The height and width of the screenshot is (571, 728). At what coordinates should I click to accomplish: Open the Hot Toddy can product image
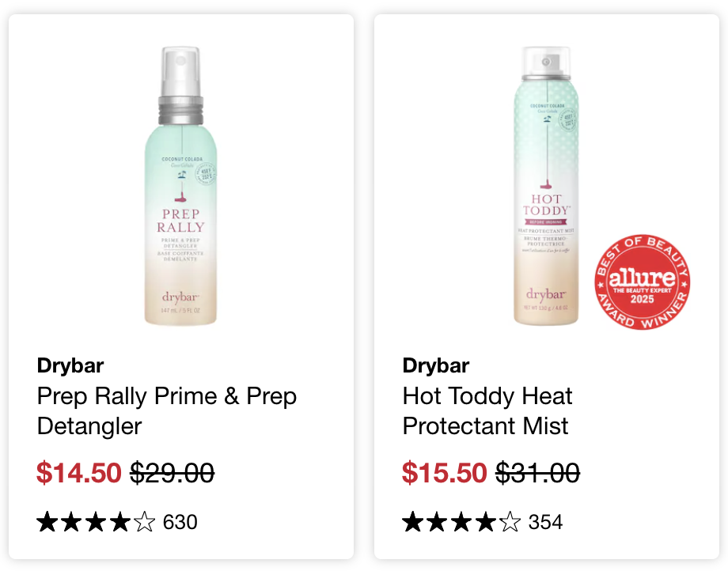point(546,186)
